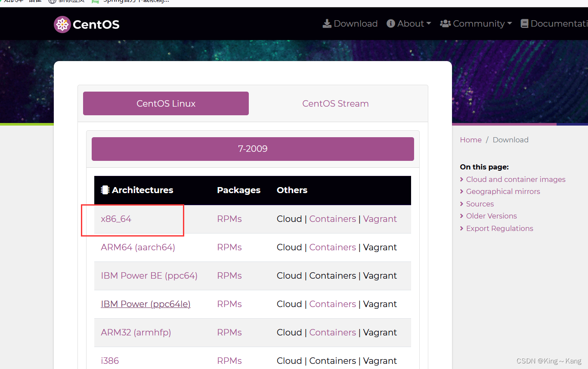The image size is (588, 369).
Task: Open the i386 architecture link
Action: point(110,361)
